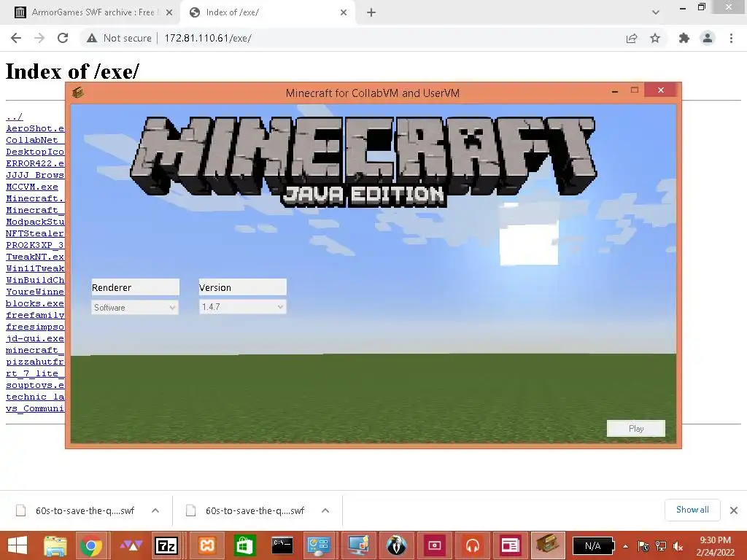The height and width of the screenshot is (560, 747).
Task: Click the PRO2K3XP_3 file link
Action: (35, 245)
